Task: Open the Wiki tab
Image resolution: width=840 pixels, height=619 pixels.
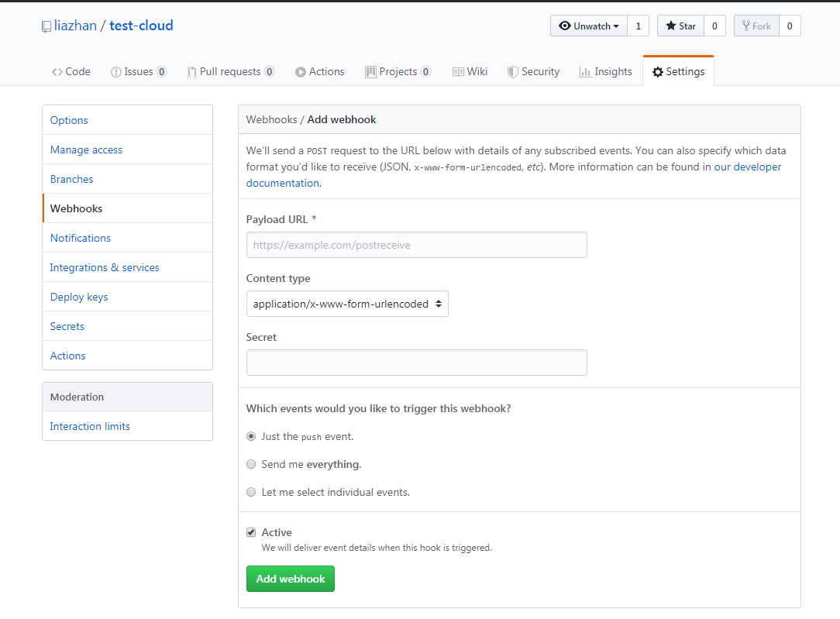Action: click(x=470, y=72)
